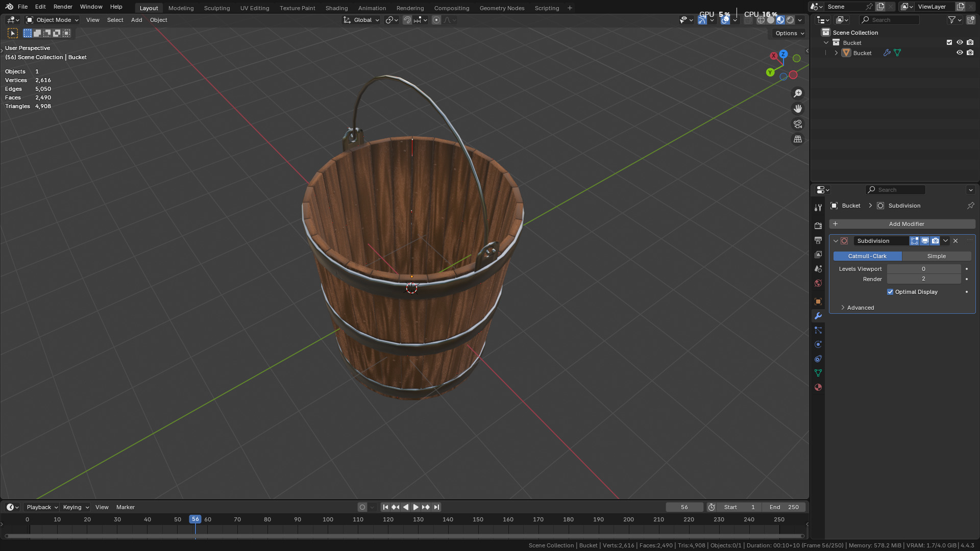Screen dimensions: 980x551
Task: Pin the properties editor context
Action: (970, 206)
